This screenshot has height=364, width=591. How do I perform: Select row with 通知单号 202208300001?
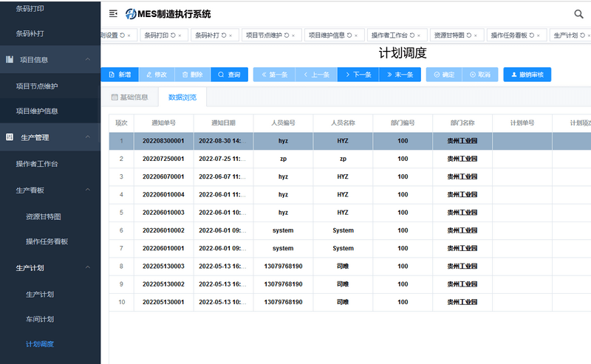pos(349,141)
